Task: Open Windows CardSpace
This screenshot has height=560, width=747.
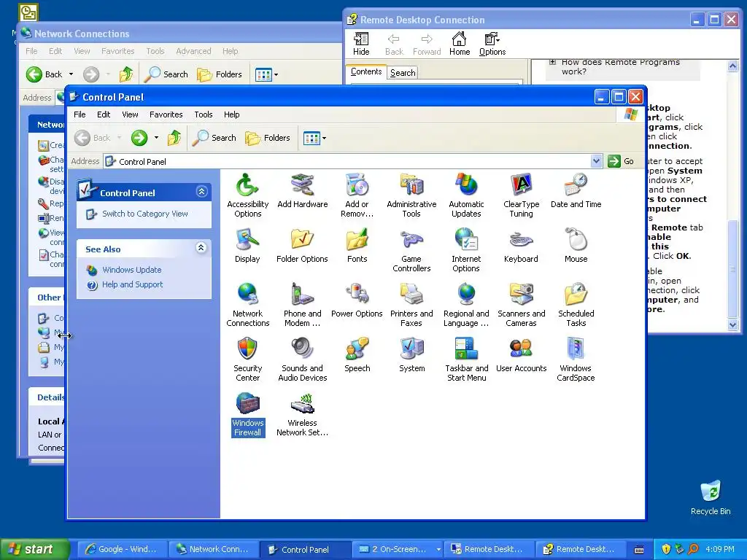Action: 576,359
